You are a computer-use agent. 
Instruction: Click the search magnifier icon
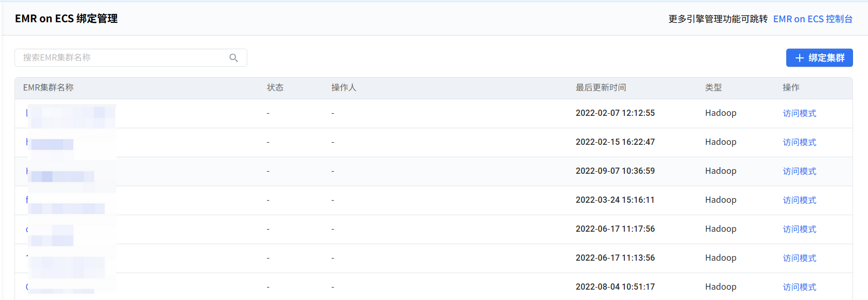(x=234, y=58)
